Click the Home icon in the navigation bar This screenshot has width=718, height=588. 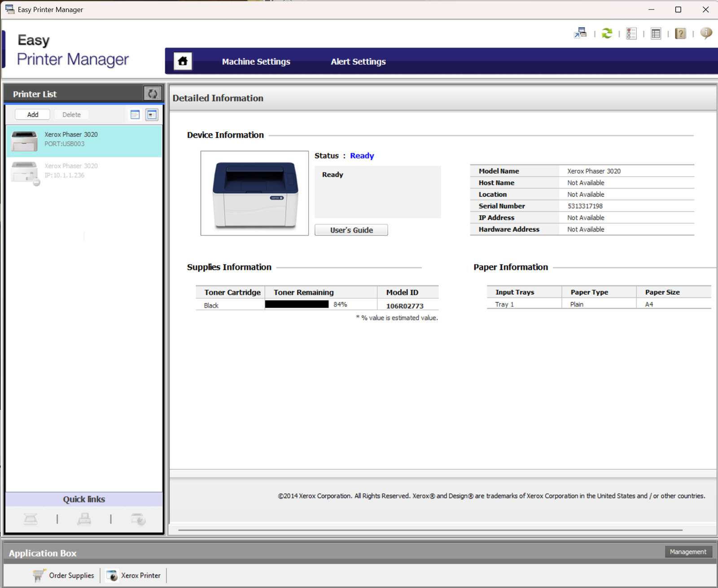point(183,61)
